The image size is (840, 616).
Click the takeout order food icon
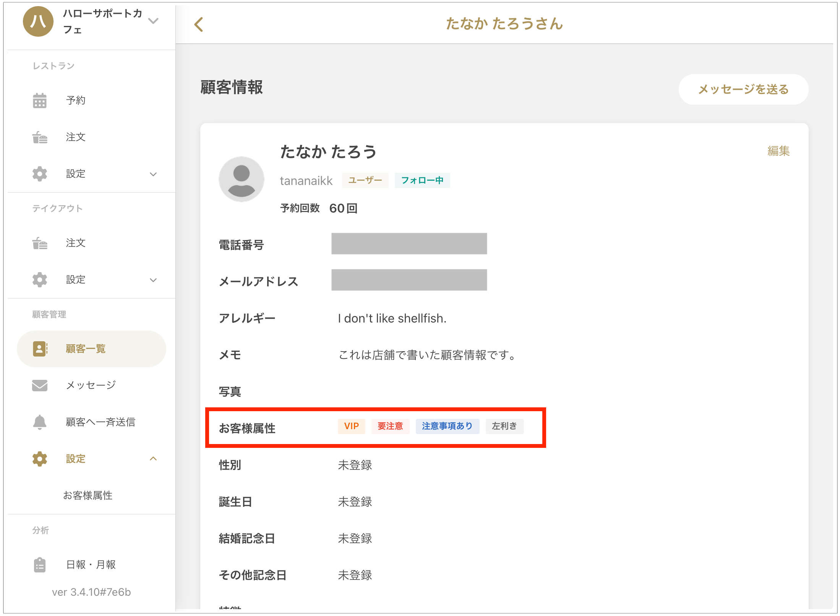[40, 243]
